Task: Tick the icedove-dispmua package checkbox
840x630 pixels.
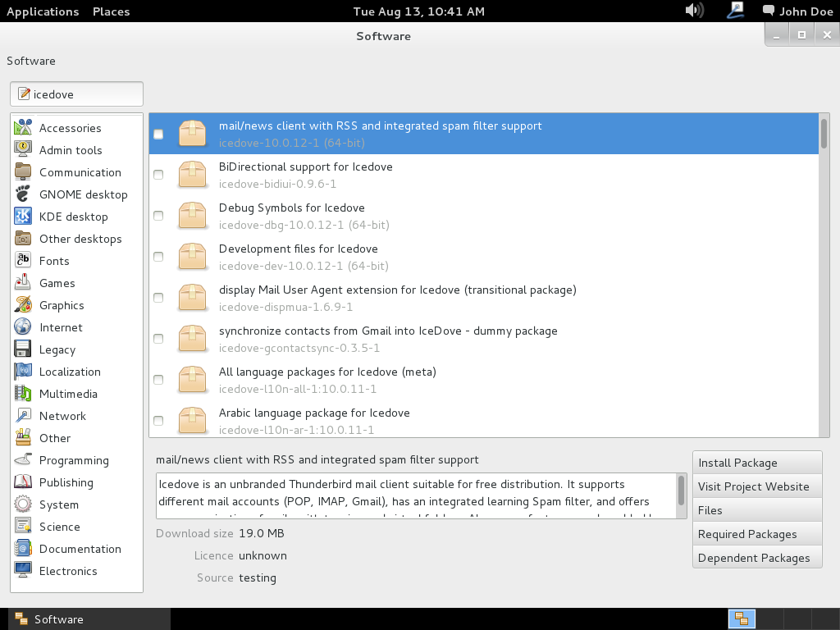Action: pyautogui.click(x=158, y=298)
